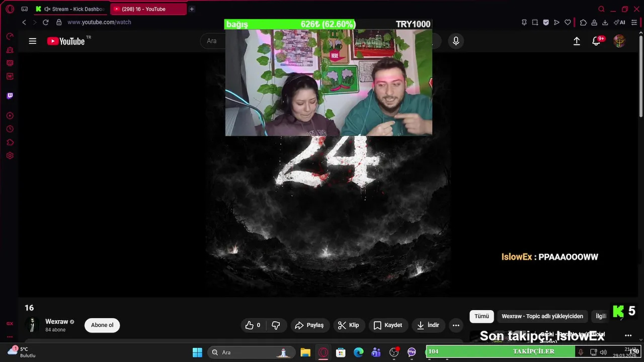The image size is (644, 362).
Task: Add page to bookmarks with heart icon
Action: (x=568, y=22)
